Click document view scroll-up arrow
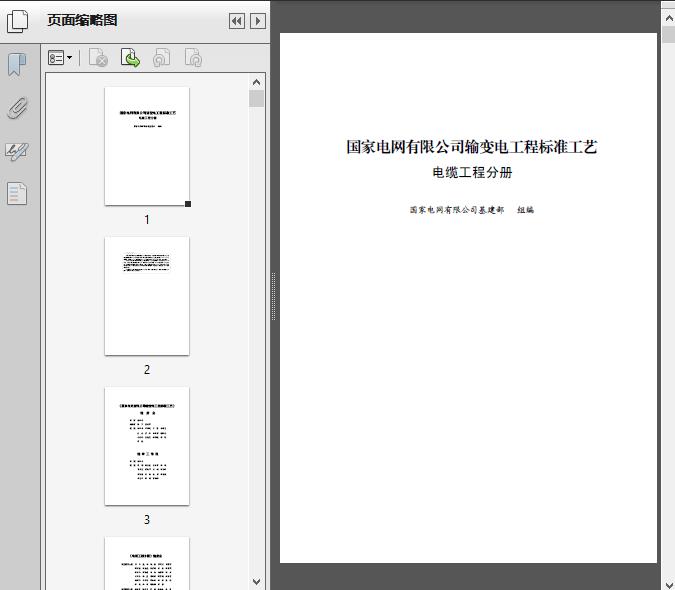The image size is (675, 590). (x=669, y=19)
